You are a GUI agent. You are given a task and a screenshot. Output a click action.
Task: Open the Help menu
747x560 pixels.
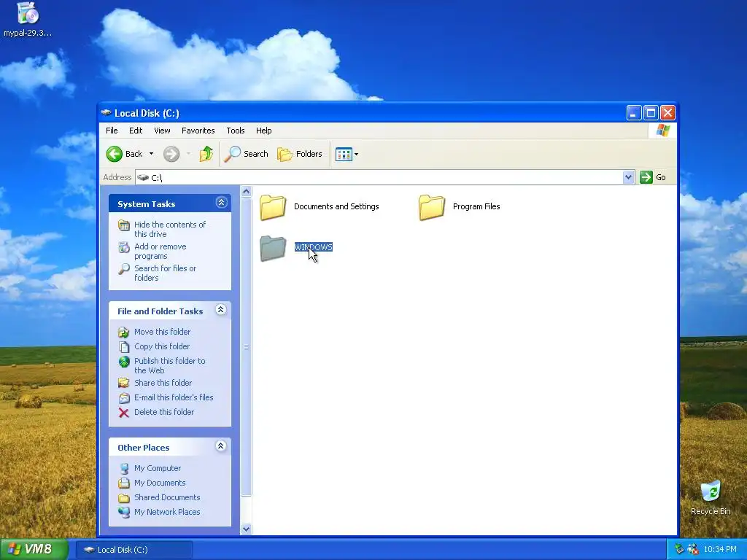(x=263, y=131)
